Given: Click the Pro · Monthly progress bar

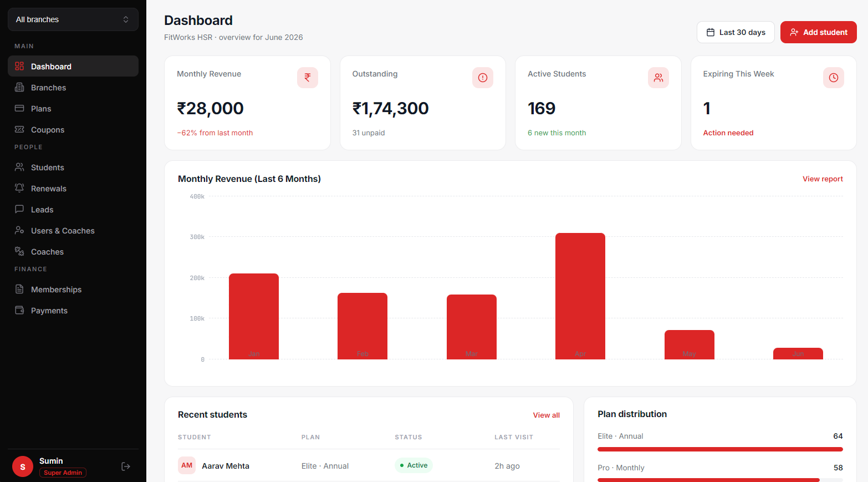Looking at the screenshot, I should (x=720, y=480).
